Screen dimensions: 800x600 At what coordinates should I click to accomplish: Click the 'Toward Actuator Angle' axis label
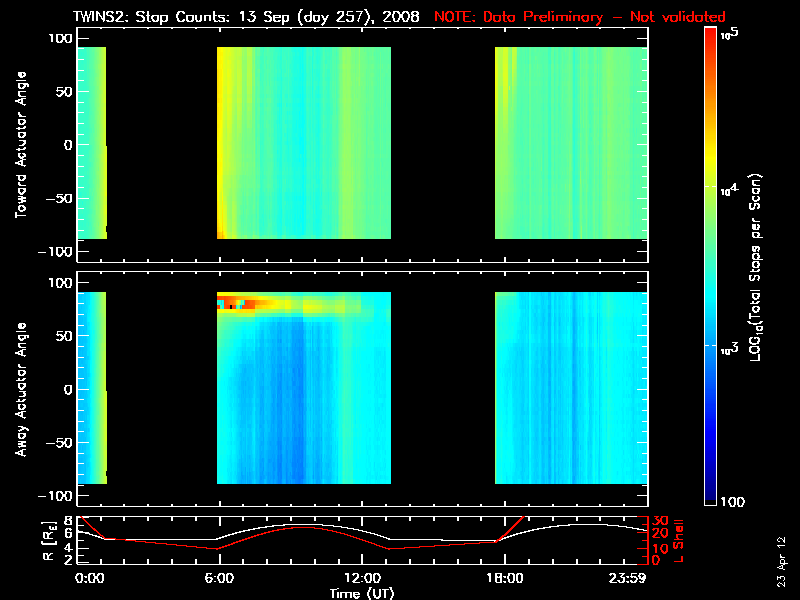coord(21,145)
